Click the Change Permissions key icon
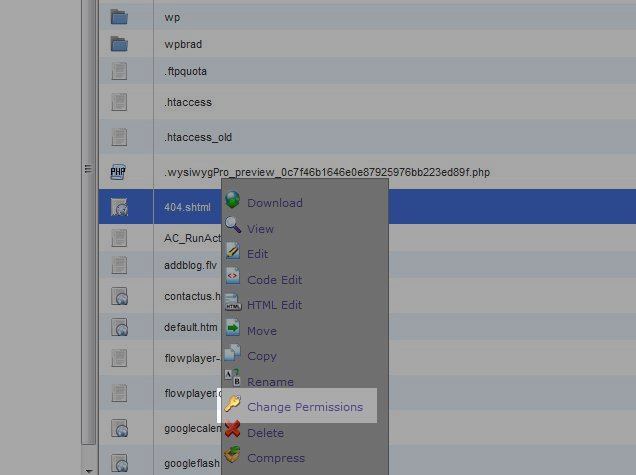This screenshot has width=636, height=475. [232, 406]
